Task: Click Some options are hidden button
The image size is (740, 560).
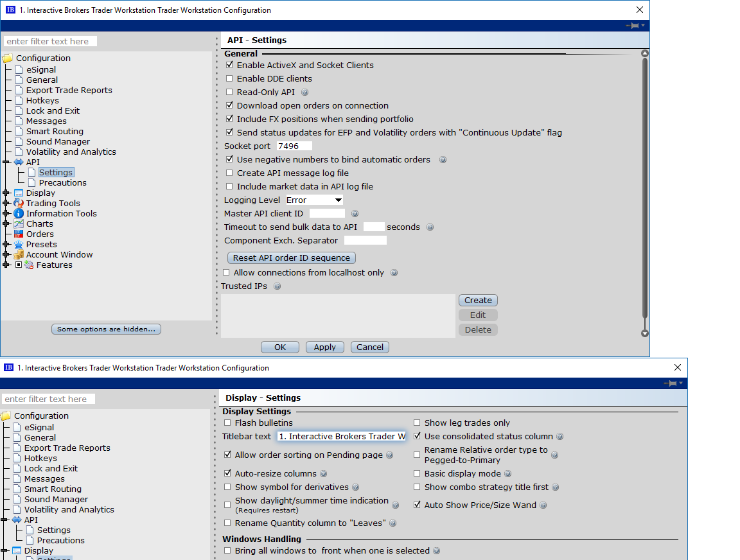Action: (106, 329)
